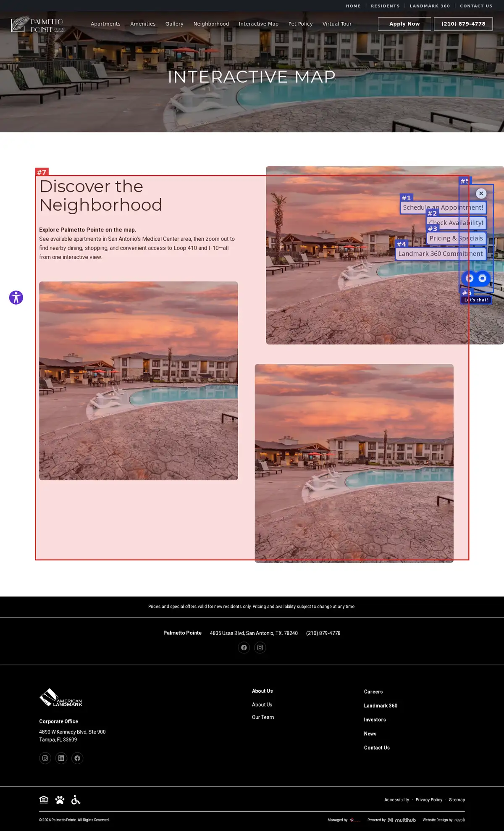
Task: Open footer About Us link
Action: 262,705
